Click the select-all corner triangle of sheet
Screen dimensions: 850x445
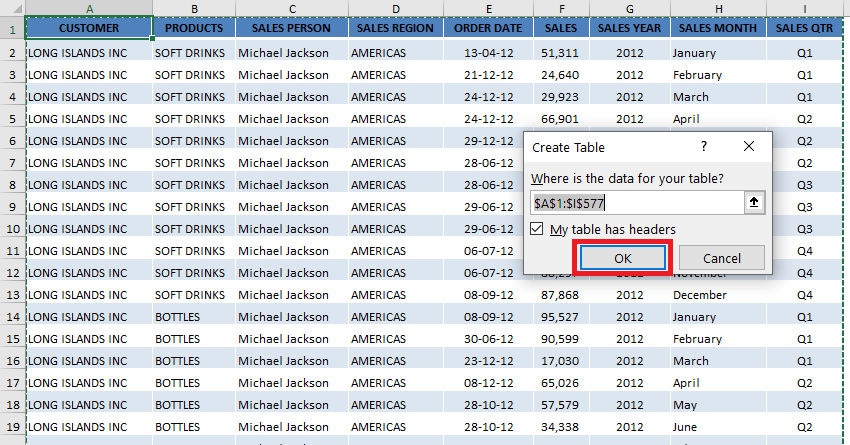12,7
